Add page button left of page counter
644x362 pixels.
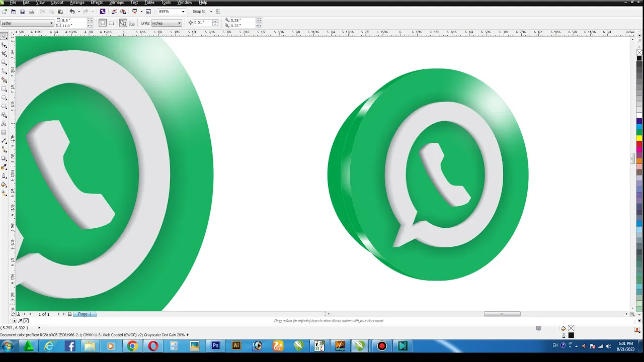click(x=18, y=314)
